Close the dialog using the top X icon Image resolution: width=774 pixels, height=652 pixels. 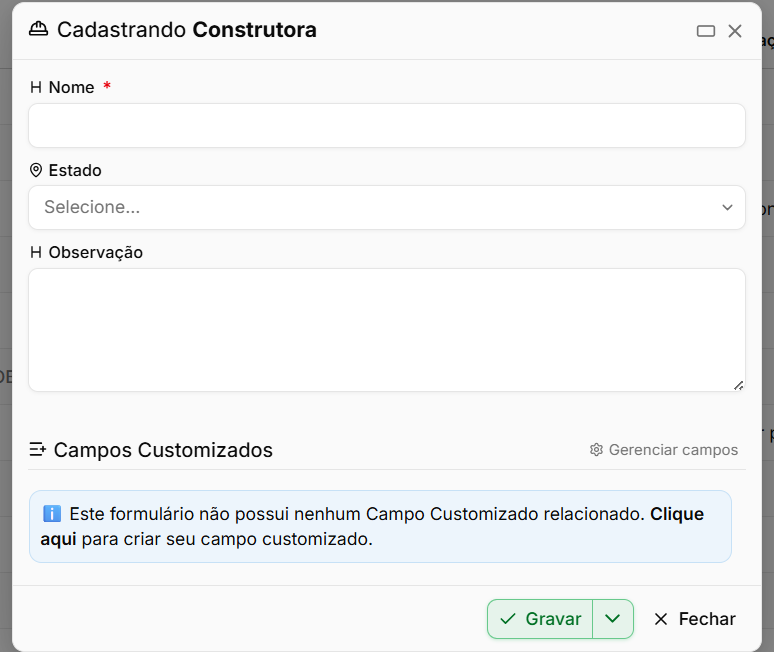coord(735,31)
